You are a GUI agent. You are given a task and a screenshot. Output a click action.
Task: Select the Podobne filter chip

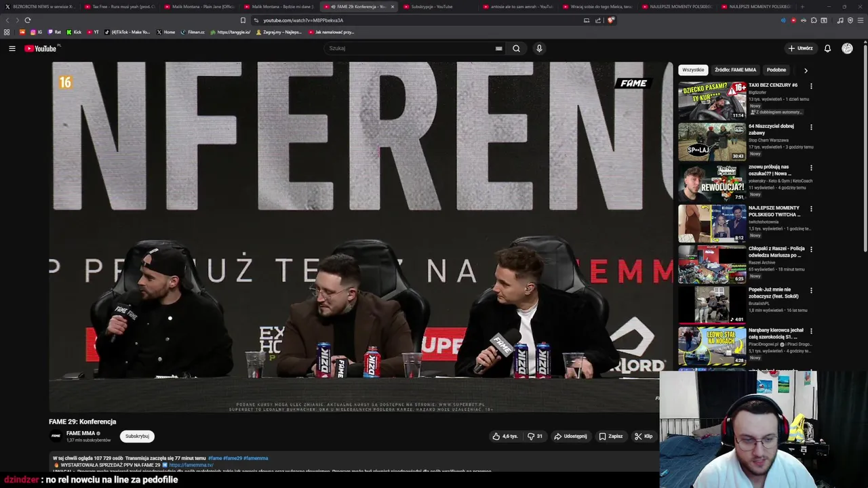(x=776, y=70)
